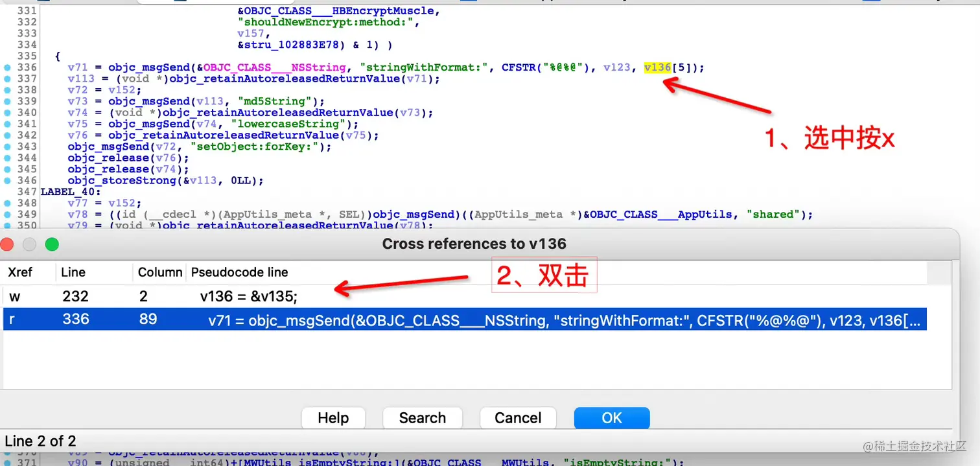Click the Search button in the xref dialog
The height and width of the screenshot is (466, 980).
(423, 418)
